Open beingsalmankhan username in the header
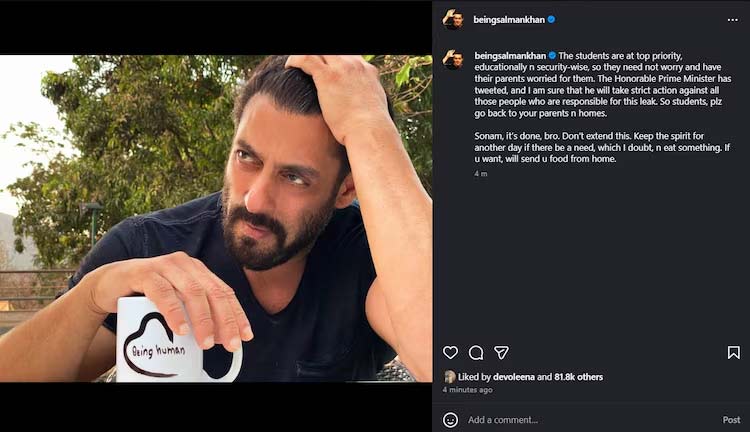 [x=509, y=20]
